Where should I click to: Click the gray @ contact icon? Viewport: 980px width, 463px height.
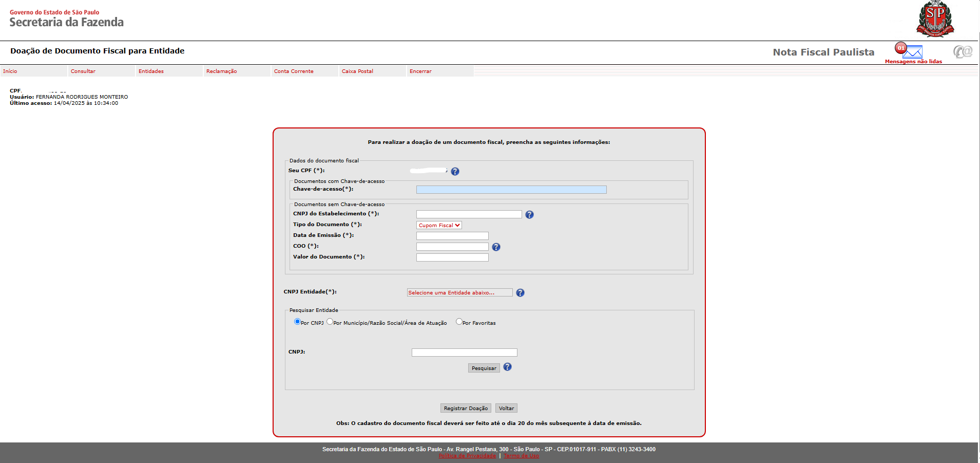pyautogui.click(x=963, y=51)
